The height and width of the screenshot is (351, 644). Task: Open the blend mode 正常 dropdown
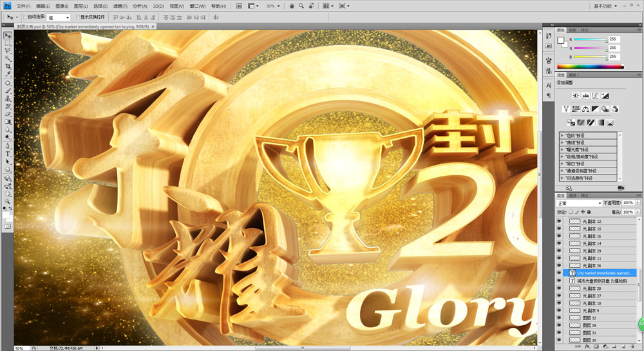pyautogui.click(x=579, y=204)
